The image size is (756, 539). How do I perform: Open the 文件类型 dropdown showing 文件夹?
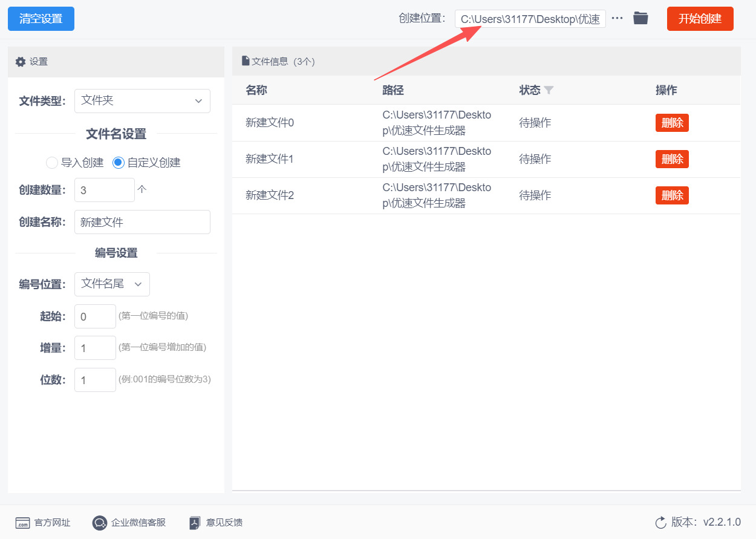142,101
